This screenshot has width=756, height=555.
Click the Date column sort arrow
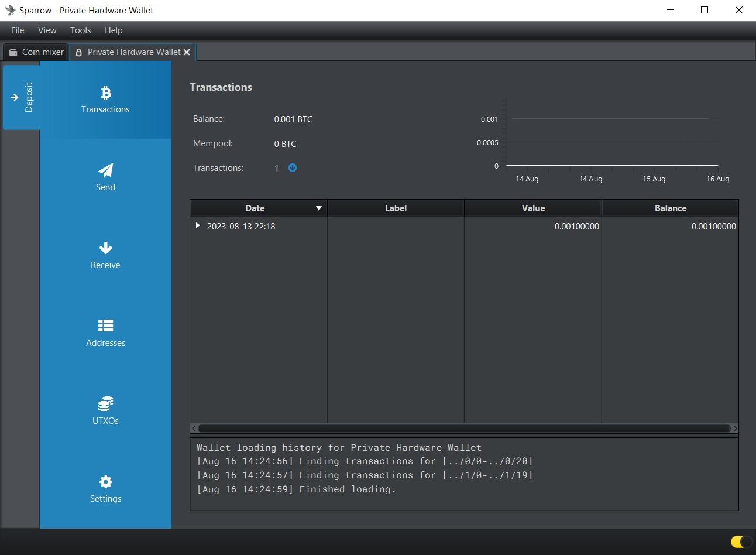tap(319, 208)
